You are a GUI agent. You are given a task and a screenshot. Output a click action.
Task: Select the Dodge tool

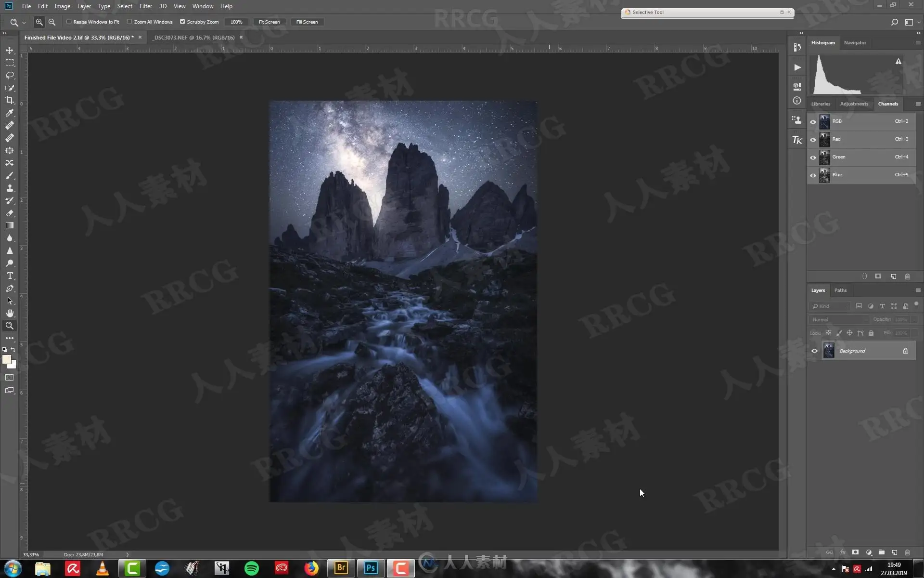click(10, 263)
